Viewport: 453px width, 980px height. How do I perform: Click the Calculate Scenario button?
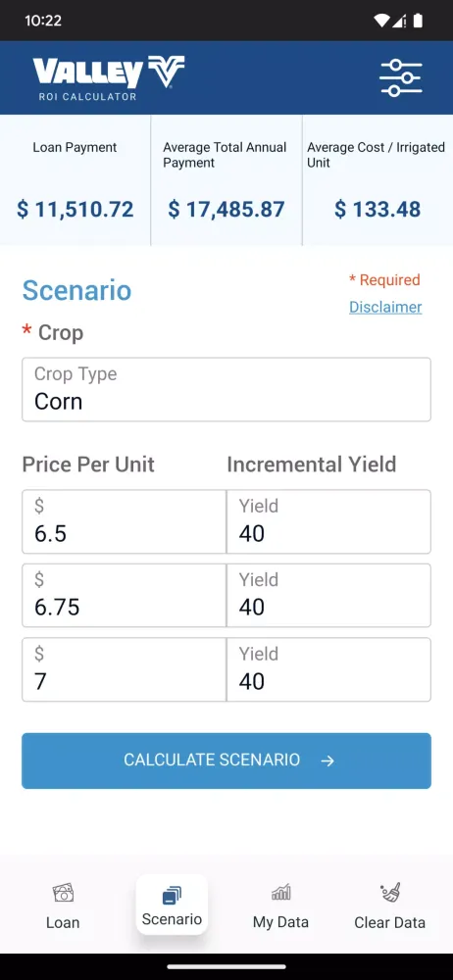[x=226, y=760]
